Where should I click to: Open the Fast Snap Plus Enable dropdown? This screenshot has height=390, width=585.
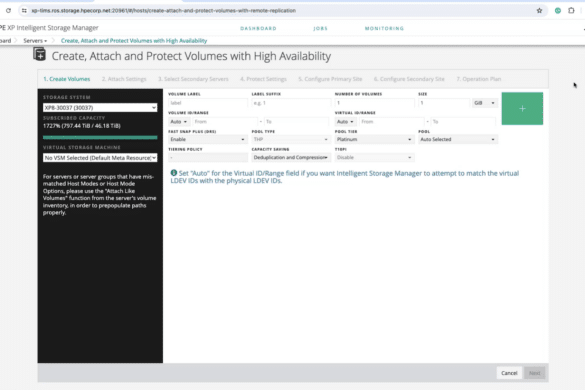click(207, 139)
